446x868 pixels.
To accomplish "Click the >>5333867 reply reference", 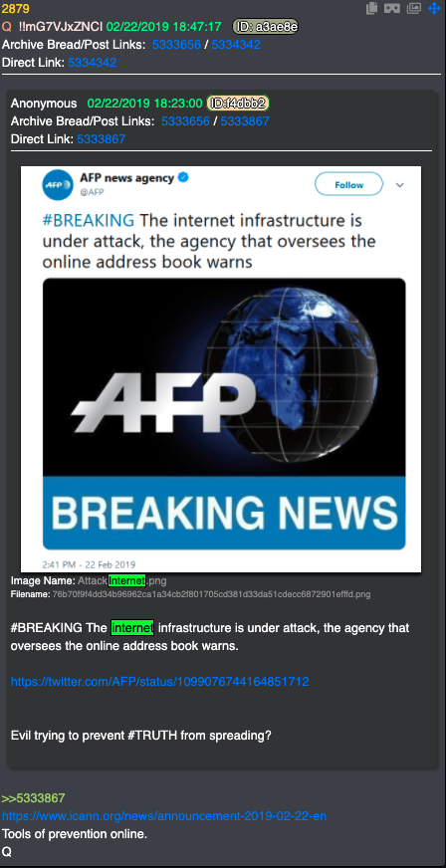I will click(33, 798).
